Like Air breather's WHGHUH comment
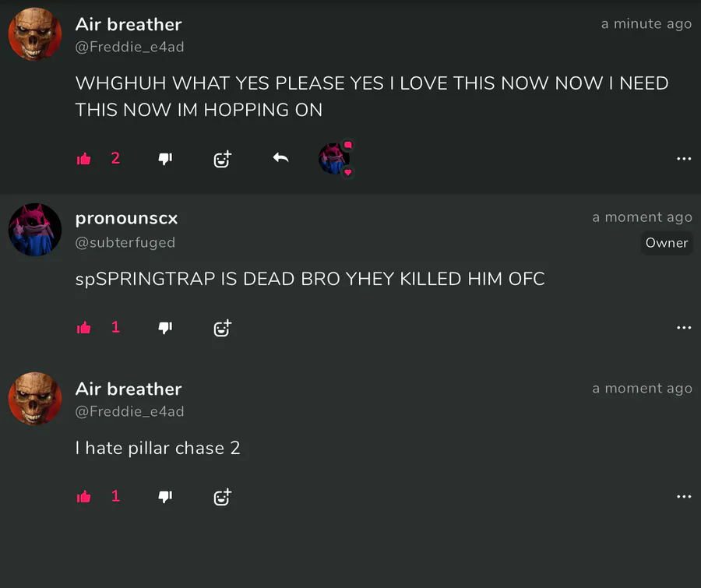The width and height of the screenshot is (701, 588). [83, 159]
